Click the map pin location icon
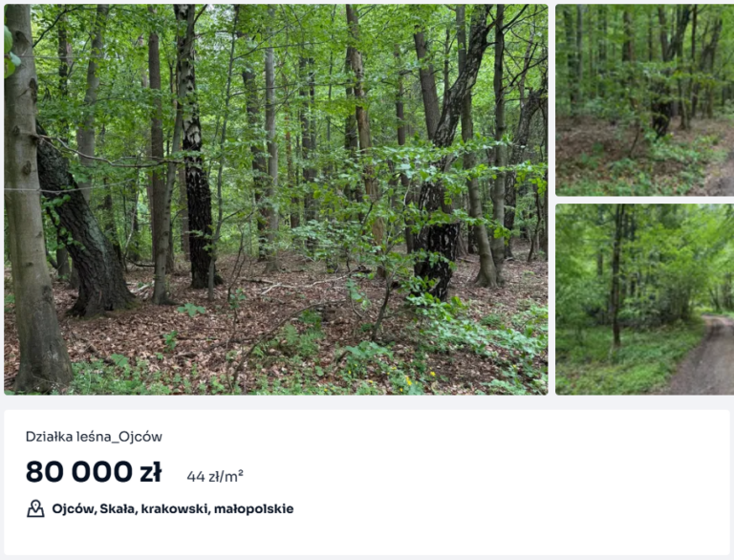Image resolution: width=734 pixels, height=560 pixels. (x=35, y=508)
